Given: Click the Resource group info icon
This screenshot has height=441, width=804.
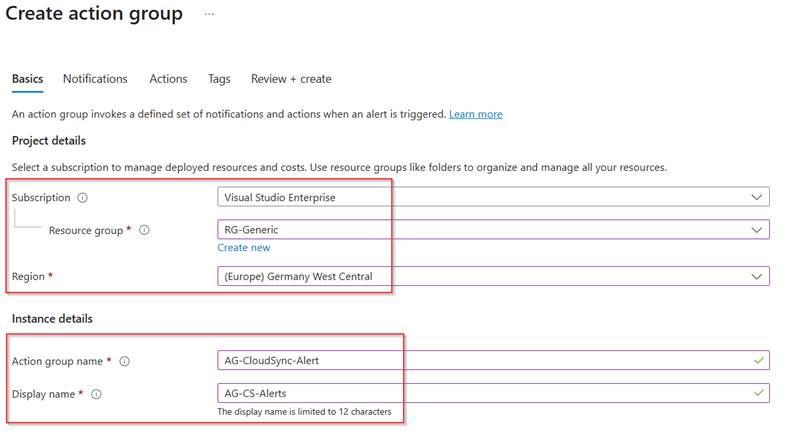Looking at the screenshot, I should click(x=144, y=230).
